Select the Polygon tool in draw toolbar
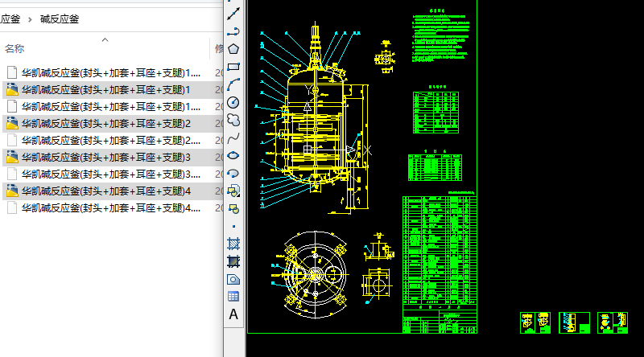Image resolution: width=644 pixels, height=357 pixels. pos(233,49)
